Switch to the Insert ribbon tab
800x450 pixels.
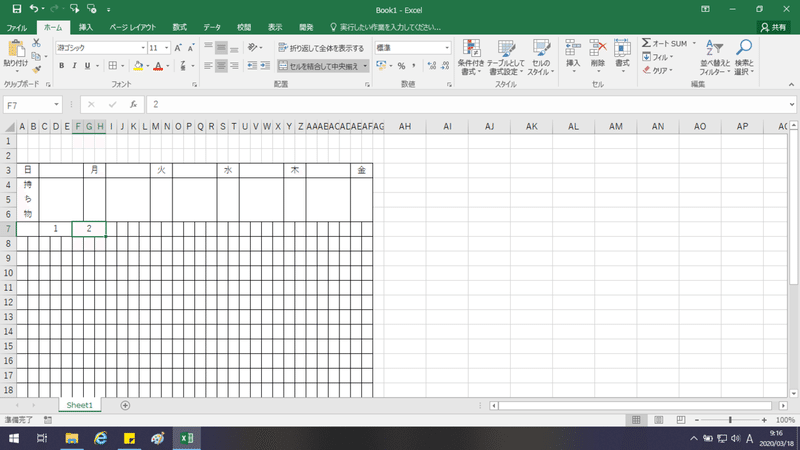(86, 28)
